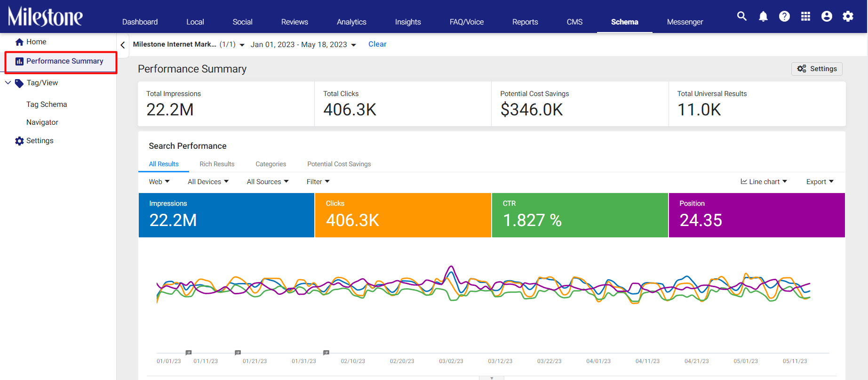868x380 pixels.
Task: Click the Home house icon in sidebar
Action: click(19, 42)
